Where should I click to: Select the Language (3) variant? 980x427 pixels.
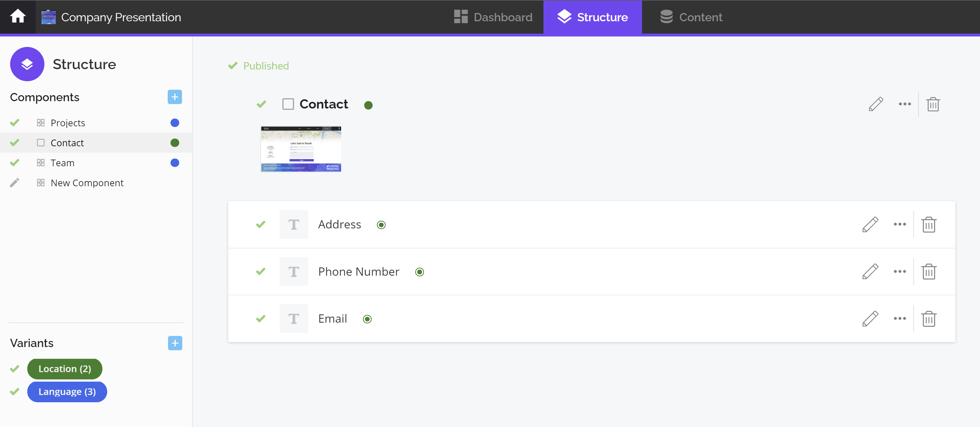tap(67, 391)
